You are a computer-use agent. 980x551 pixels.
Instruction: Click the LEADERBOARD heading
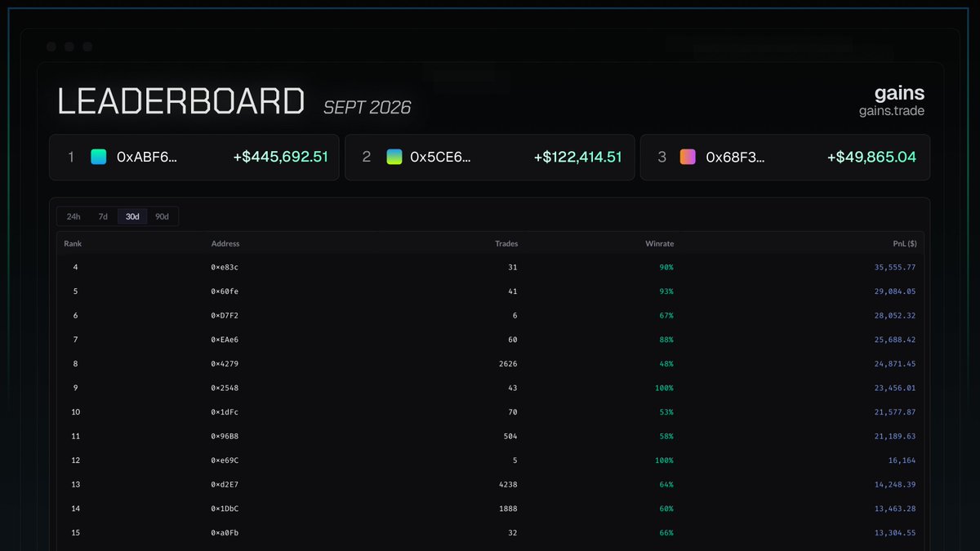tap(180, 101)
